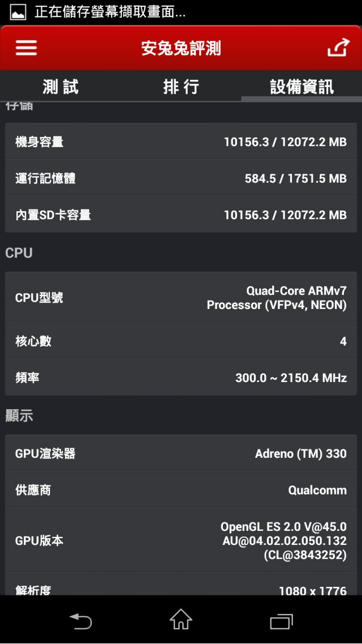Tap the Android back navigation icon
The image size is (362, 644).
(80, 621)
